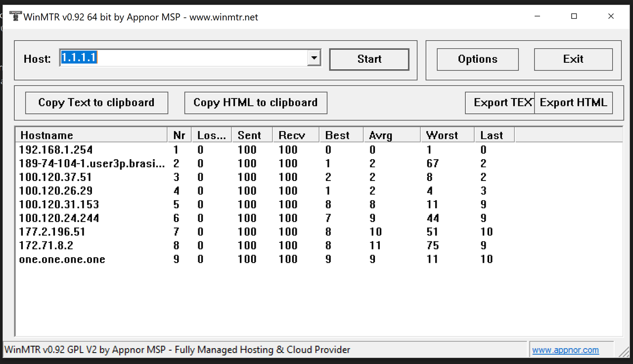Click the Recv column header
This screenshot has height=364, width=633.
[x=296, y=136]
